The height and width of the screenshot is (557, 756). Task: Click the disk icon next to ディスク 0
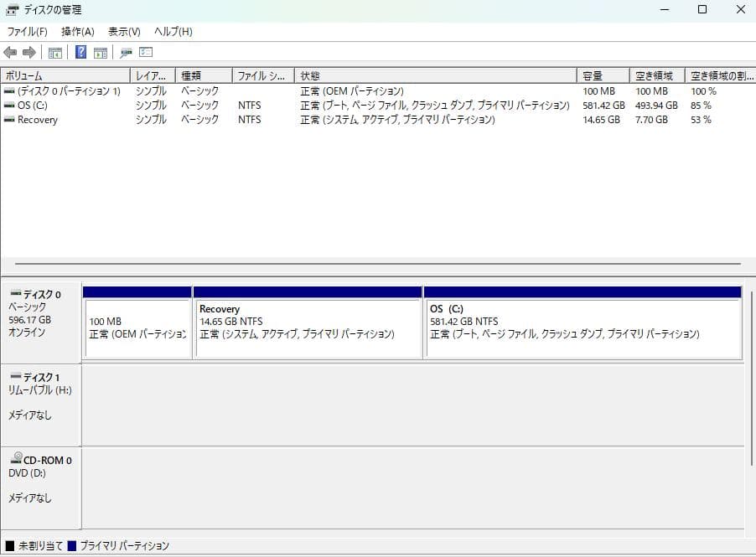click(13, 294)
